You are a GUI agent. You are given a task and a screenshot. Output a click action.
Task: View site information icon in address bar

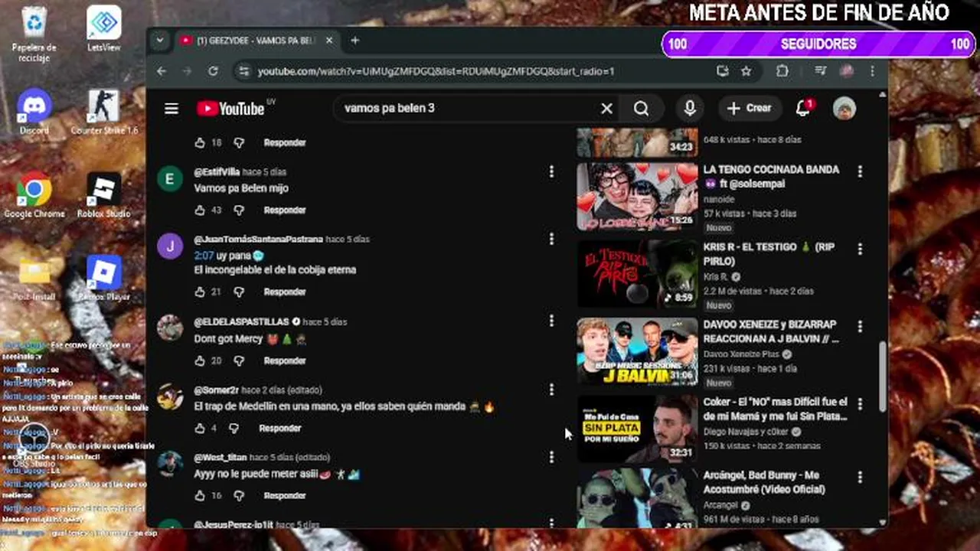(243, 71)
